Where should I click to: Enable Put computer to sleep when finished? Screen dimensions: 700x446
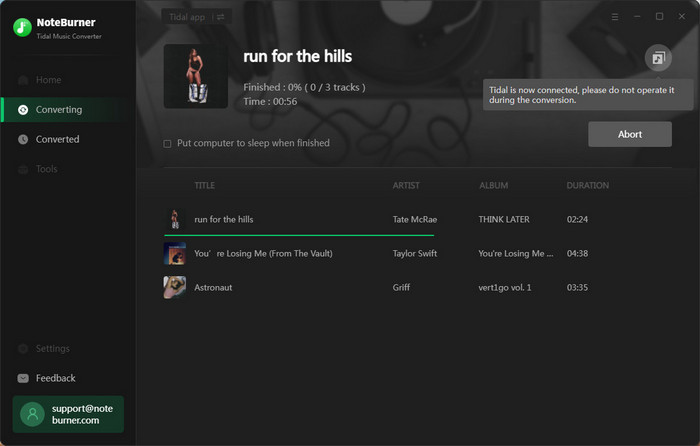[x=167, y=144]
